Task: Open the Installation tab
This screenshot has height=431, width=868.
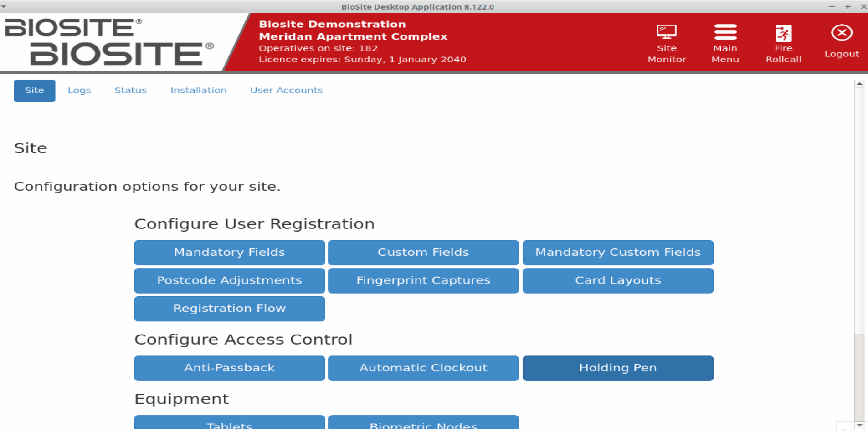Action: point(199,90)
